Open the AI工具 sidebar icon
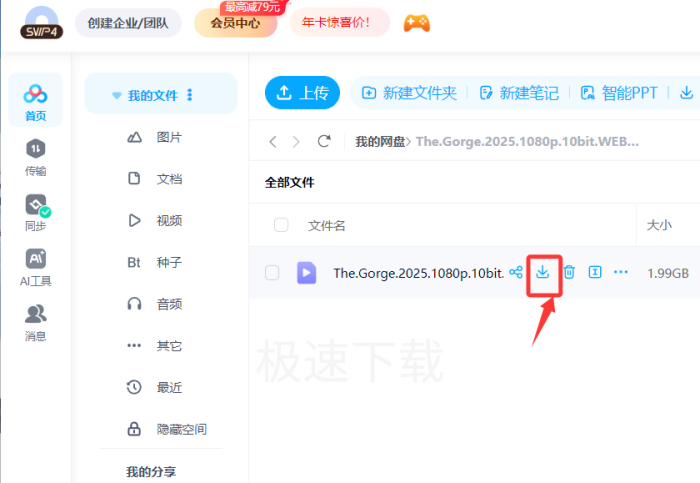 point(36,264)
